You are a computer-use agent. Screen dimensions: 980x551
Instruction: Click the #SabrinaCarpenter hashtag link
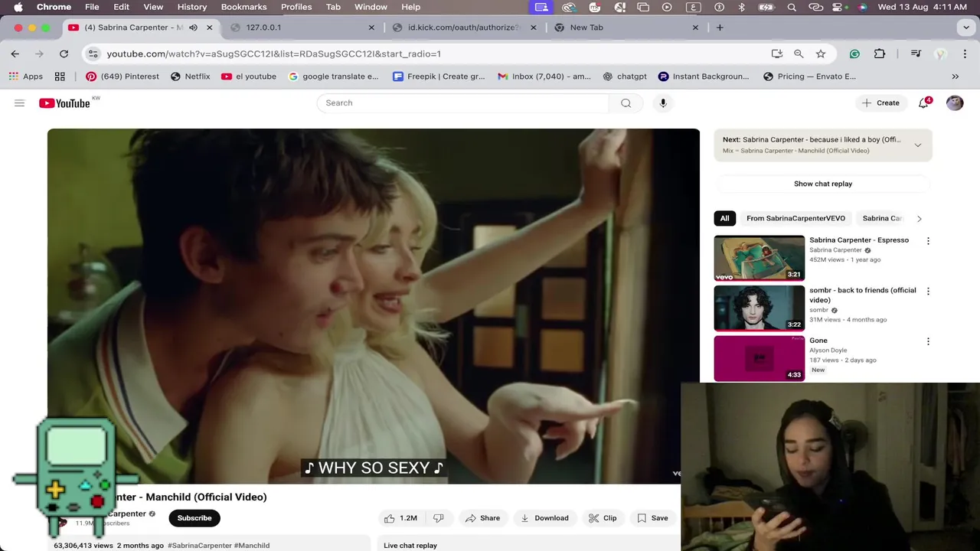tap(199, 546)
